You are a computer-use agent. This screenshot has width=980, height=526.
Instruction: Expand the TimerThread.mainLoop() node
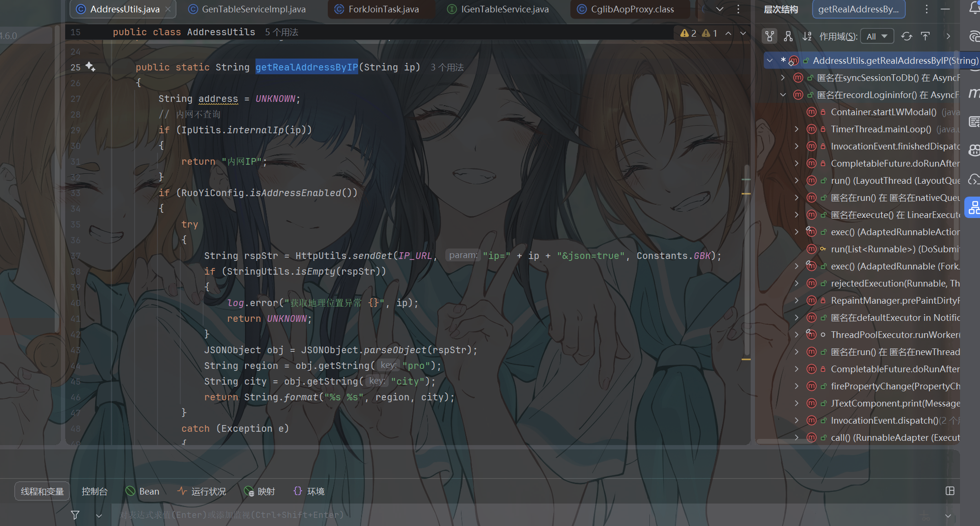point(796,129)
